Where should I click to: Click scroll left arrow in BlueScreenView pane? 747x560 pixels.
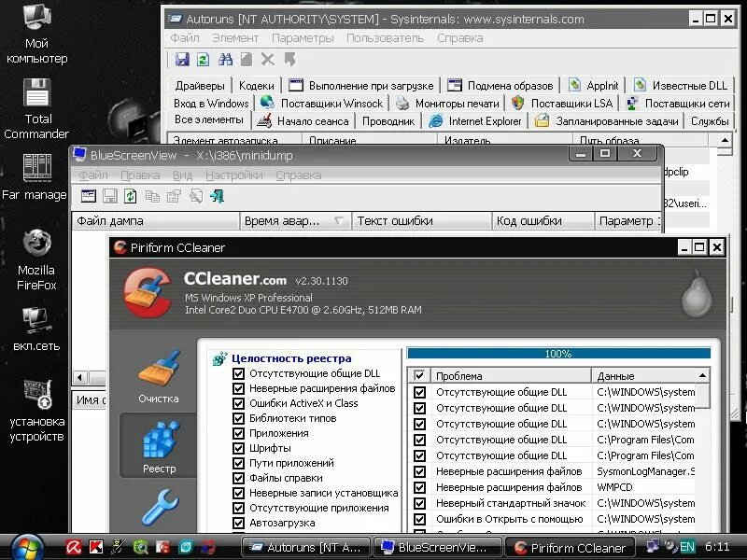pyautogui.click(x=80, y=378)
